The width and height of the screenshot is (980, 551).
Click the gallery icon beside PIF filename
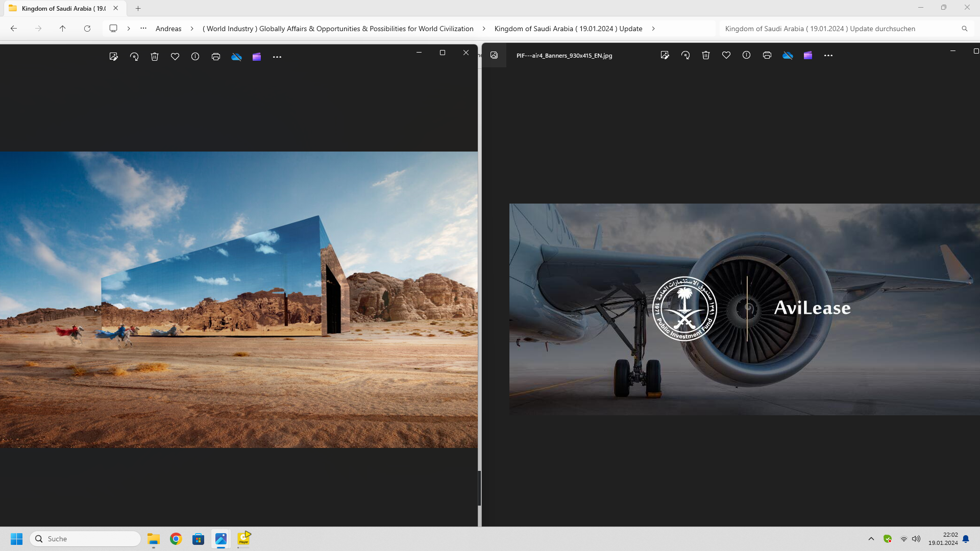pos(494,55)
